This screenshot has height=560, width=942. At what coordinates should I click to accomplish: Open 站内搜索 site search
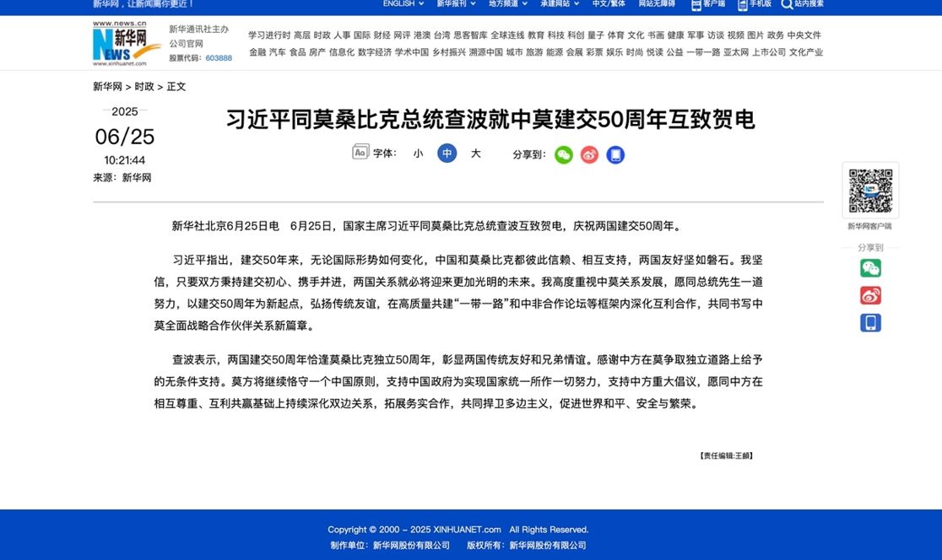click(x=803, y=4)
